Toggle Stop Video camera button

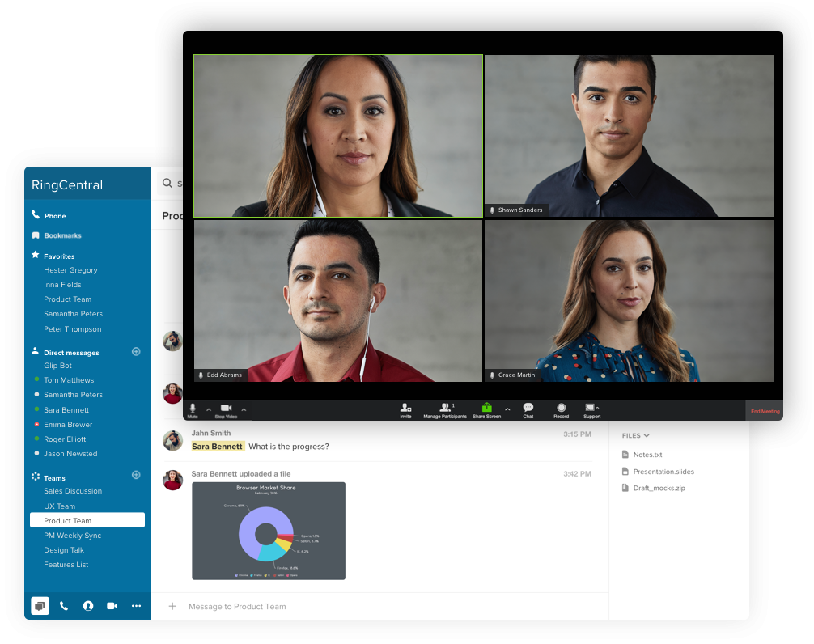(x=226, y=409)
